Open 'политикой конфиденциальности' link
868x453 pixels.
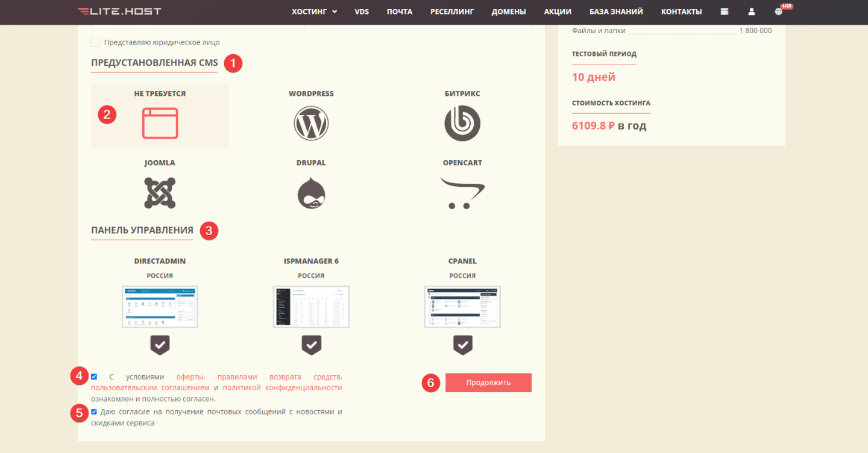click(x=282, y=387)
